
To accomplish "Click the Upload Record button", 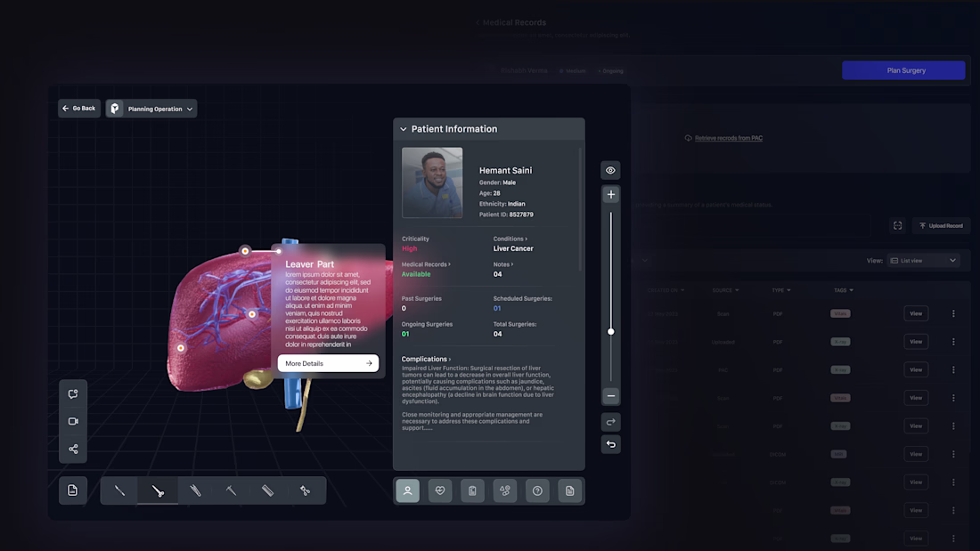I will [942, 225].
